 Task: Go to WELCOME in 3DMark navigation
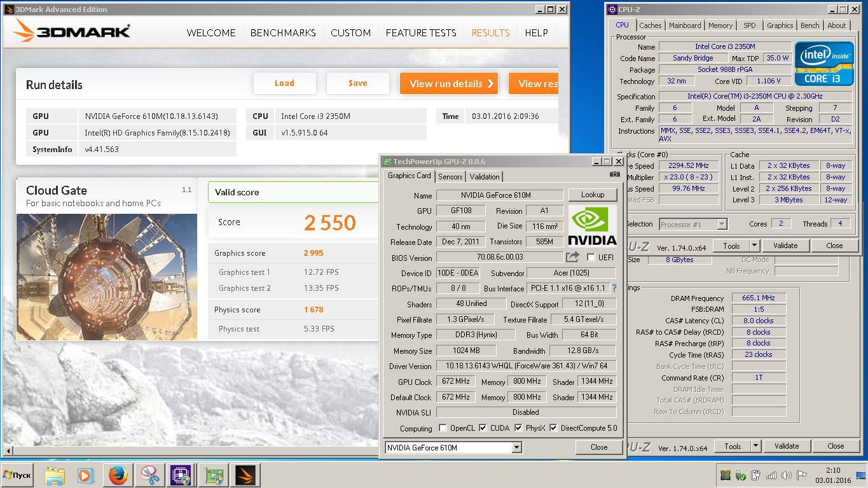pyautogui.click(x=211, y=33)
